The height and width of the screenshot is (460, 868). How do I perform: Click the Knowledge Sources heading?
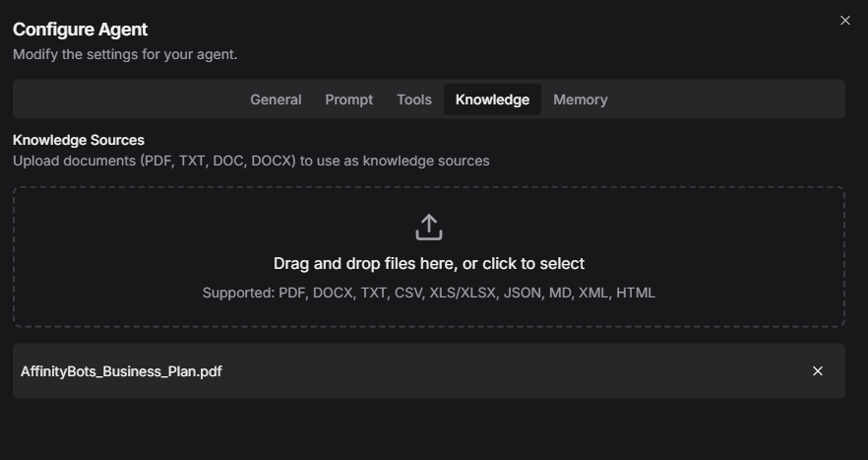click(x=79, y=140)
